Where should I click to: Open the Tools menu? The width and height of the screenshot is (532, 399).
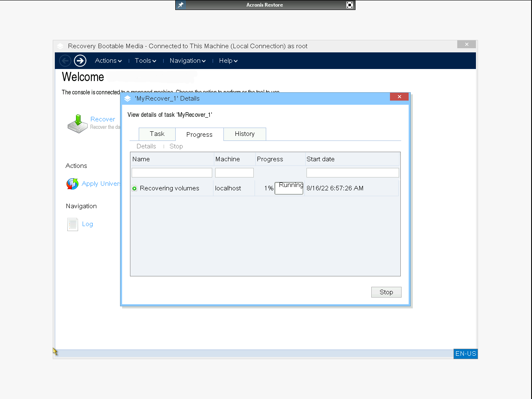tap(145, 61)
